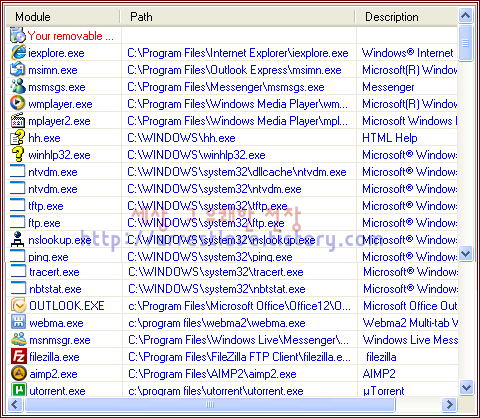Select the green uTorrent icon beside utorrent.exe
Viewport: 480px width, 418px height.
point(18,389)
